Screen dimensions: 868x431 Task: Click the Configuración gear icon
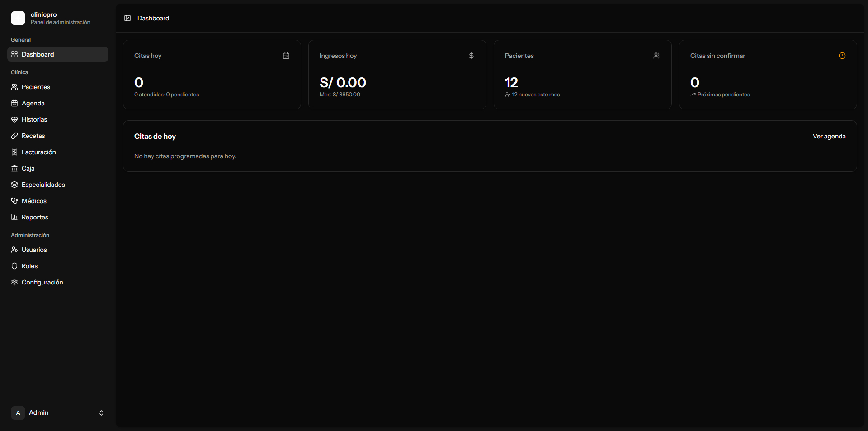click(x=14, y=282)
